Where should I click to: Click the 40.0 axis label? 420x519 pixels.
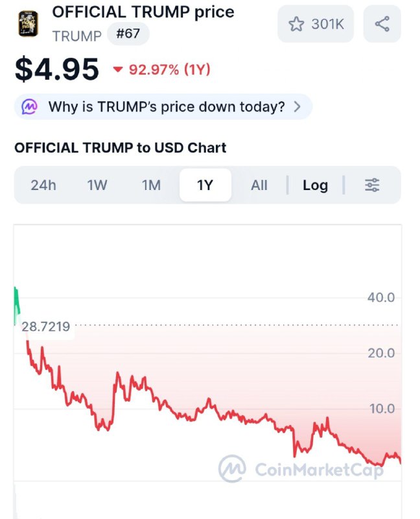point(380,298)
